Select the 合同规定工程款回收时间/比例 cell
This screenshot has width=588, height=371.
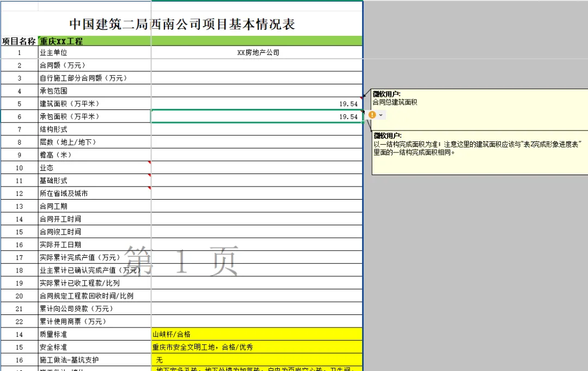[95, 296]
